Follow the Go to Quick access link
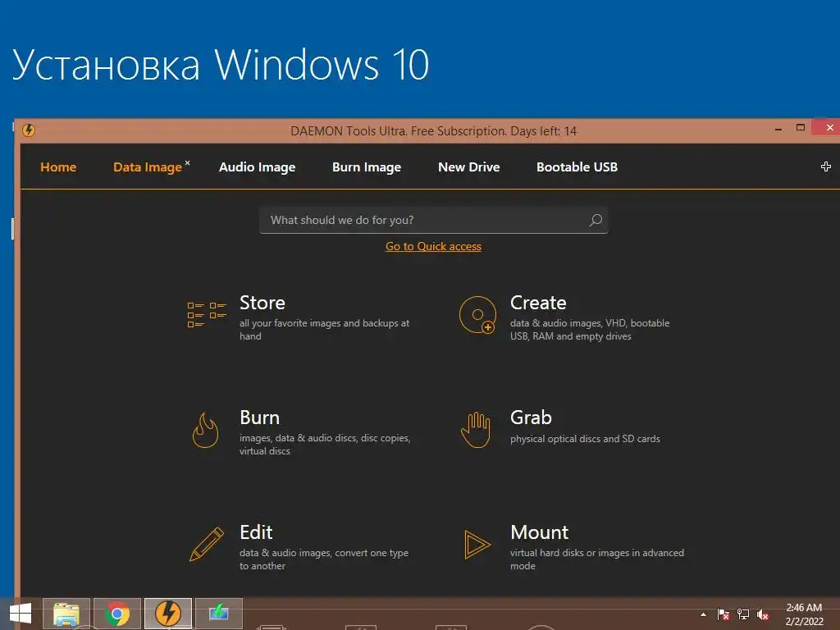 tap(433, 246)
